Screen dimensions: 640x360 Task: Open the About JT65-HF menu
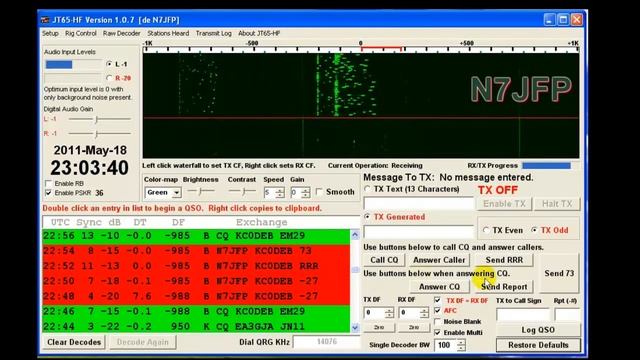pyautogui.click(x=259, y=33)
